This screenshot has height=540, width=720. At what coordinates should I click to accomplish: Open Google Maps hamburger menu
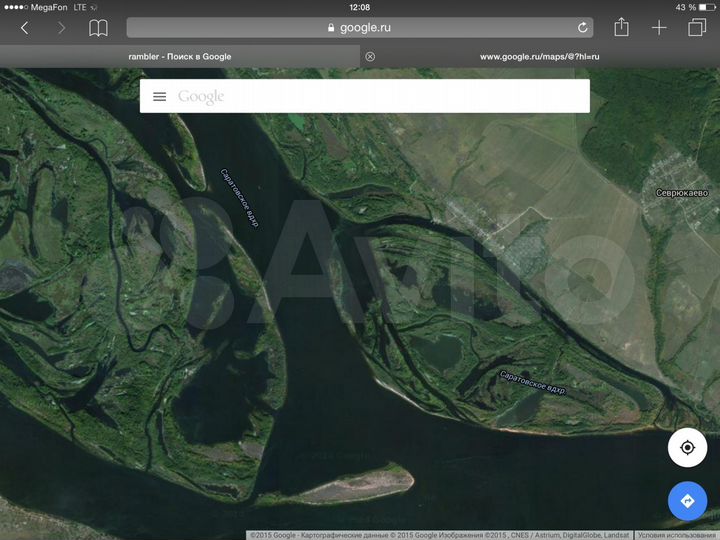[159, 96]
